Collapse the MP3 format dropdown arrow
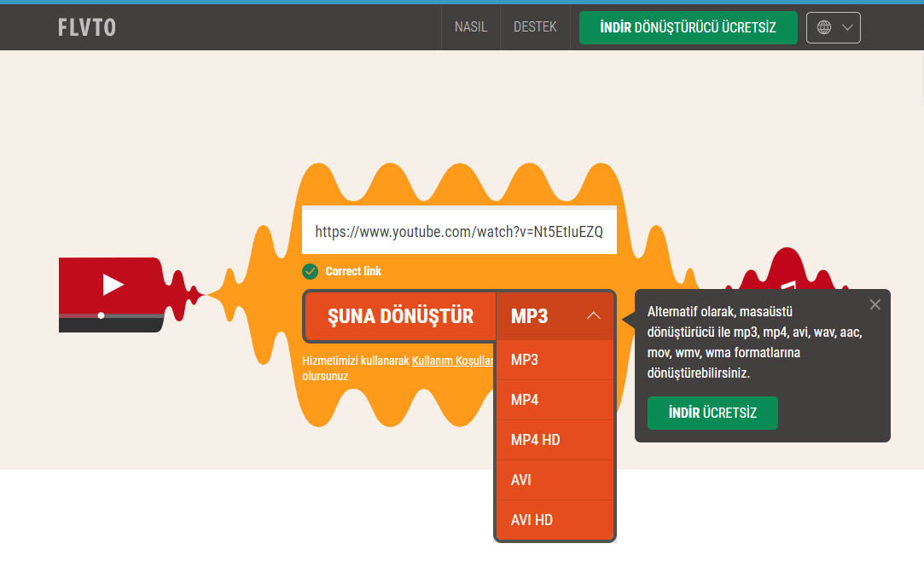The image size is (924, 578). click(x=594, y=316)
